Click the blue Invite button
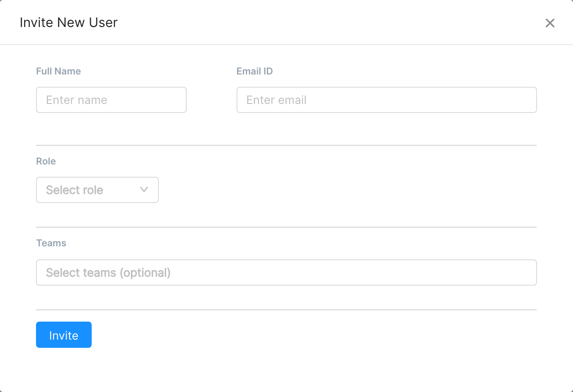573x392 pixels. (64, 335)
